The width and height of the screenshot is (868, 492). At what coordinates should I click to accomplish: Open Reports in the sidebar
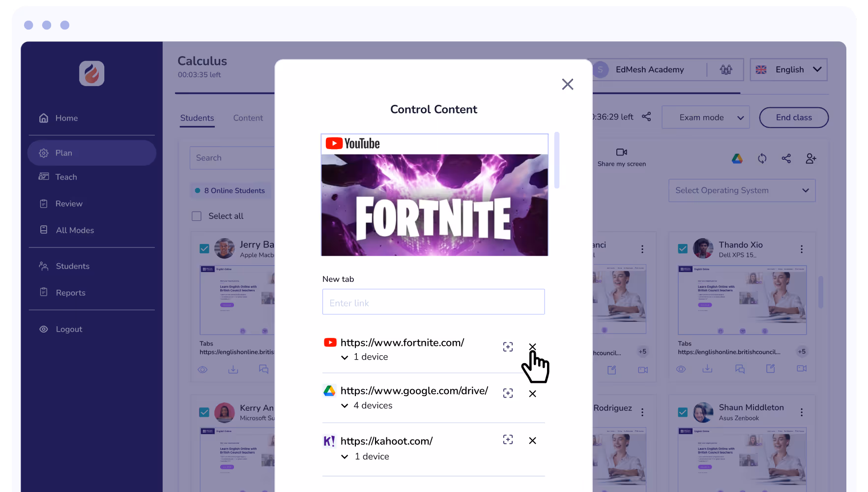(x=70, y=293)
